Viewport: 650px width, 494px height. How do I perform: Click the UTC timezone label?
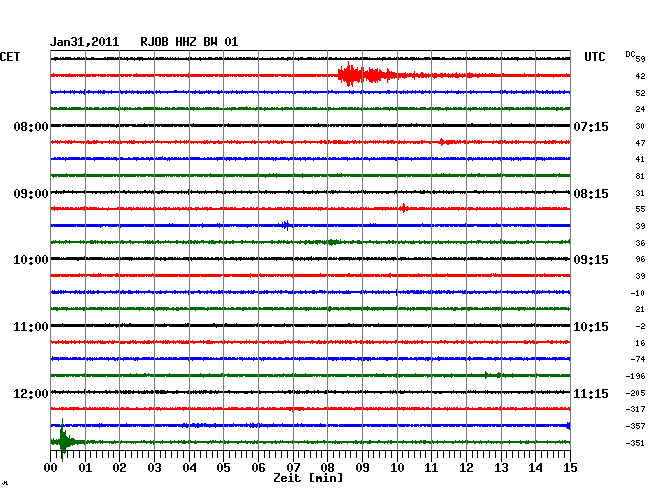click(594, 57)
